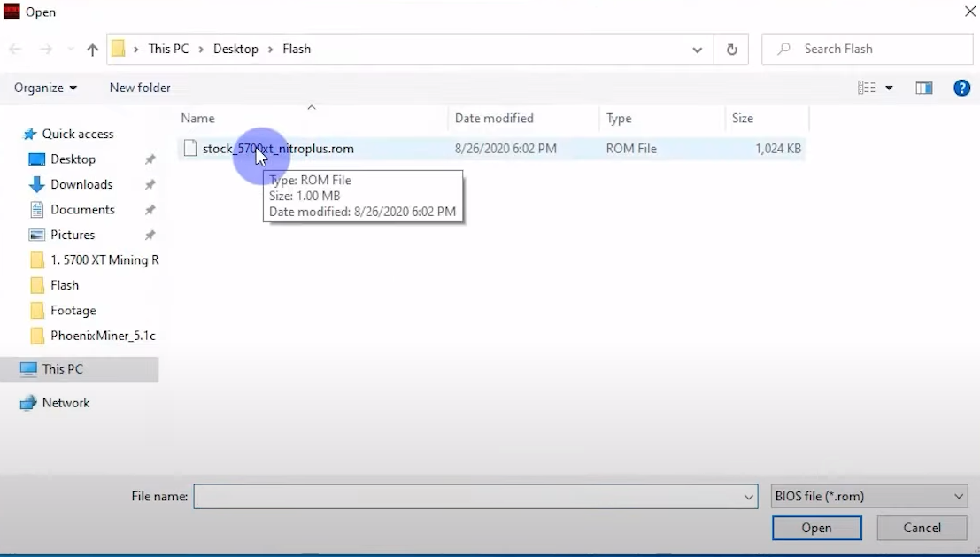Viewport: 980px width, 557px height.
Task: Open the Help question mark icon
Action: (x=961, y=88)
